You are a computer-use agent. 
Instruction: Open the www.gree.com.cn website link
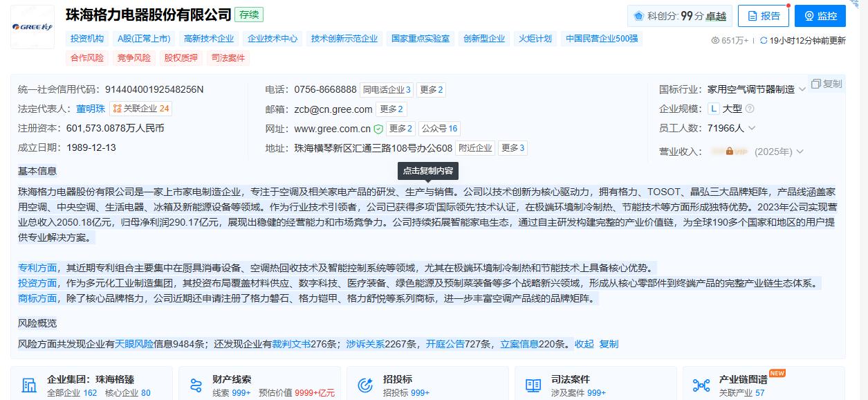[333, 129]
